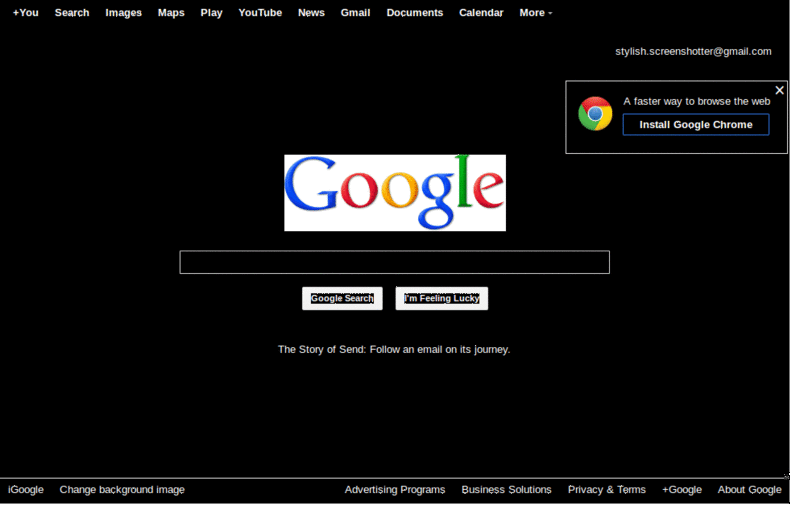Open the More dropdown in top bar
800x514 pixels.
click(536, 13)
